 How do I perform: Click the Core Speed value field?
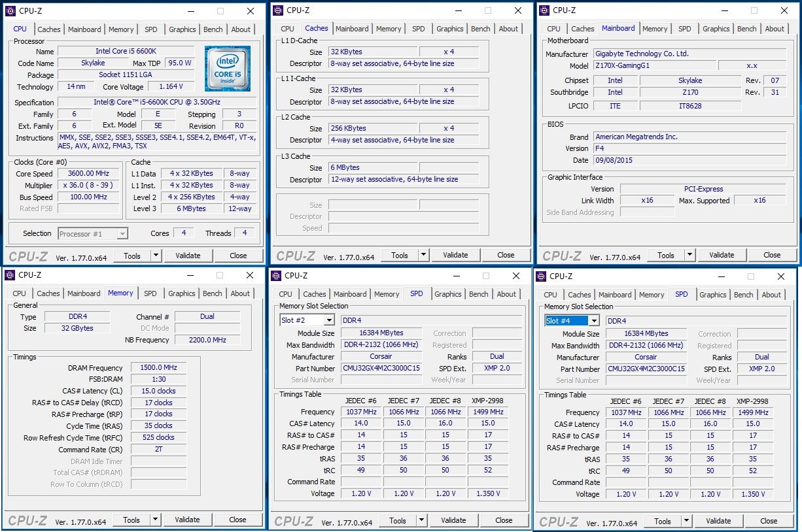click(88, 173)
